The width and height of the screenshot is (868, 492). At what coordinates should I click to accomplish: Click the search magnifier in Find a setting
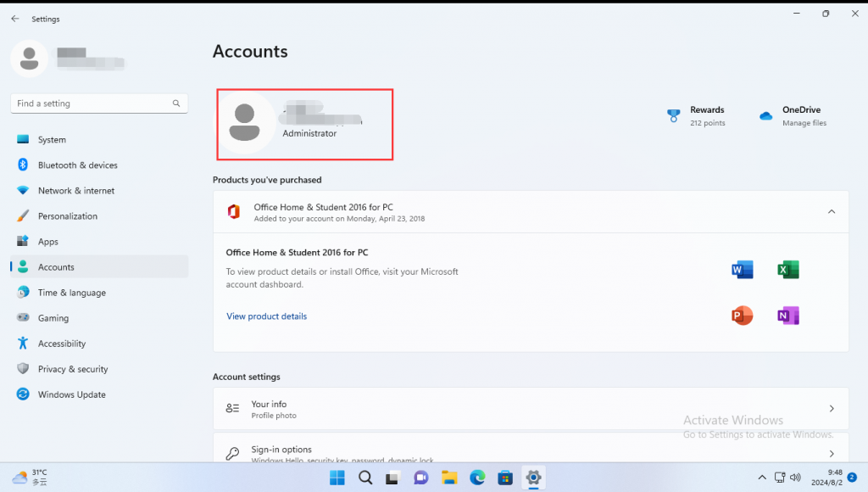(x=176, y=103)
